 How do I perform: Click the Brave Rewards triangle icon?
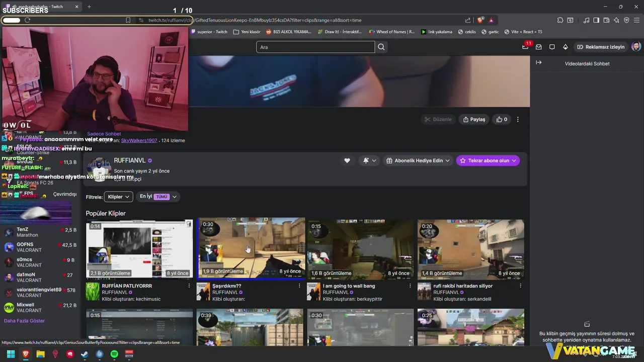[491, 20]
